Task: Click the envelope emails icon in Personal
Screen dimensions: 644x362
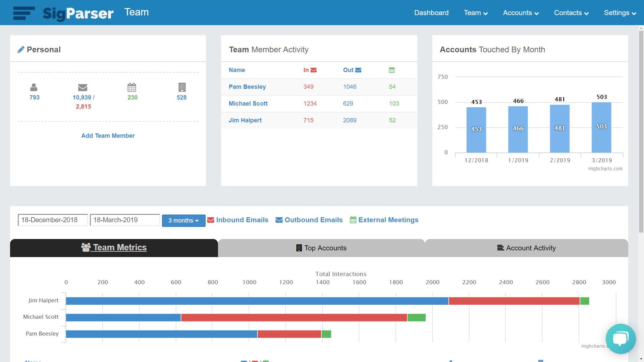Action: [83, 87]
